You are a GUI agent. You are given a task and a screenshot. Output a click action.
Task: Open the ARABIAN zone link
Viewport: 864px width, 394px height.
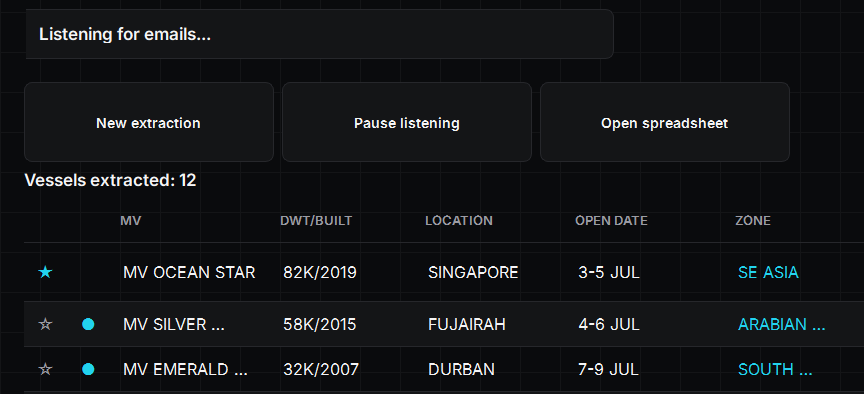[781, 325]
